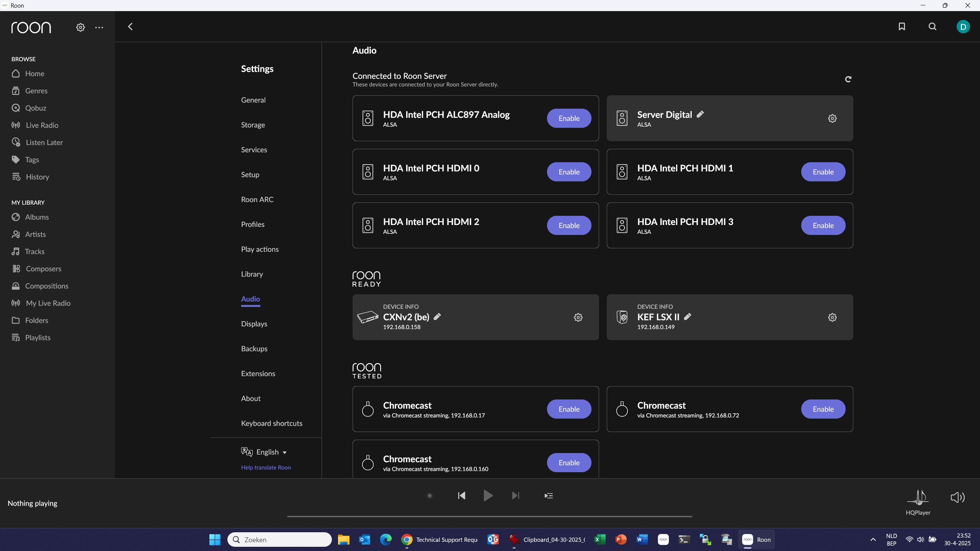Click the playback progress bar
980x551 pixels.
(x=490, y=516)
